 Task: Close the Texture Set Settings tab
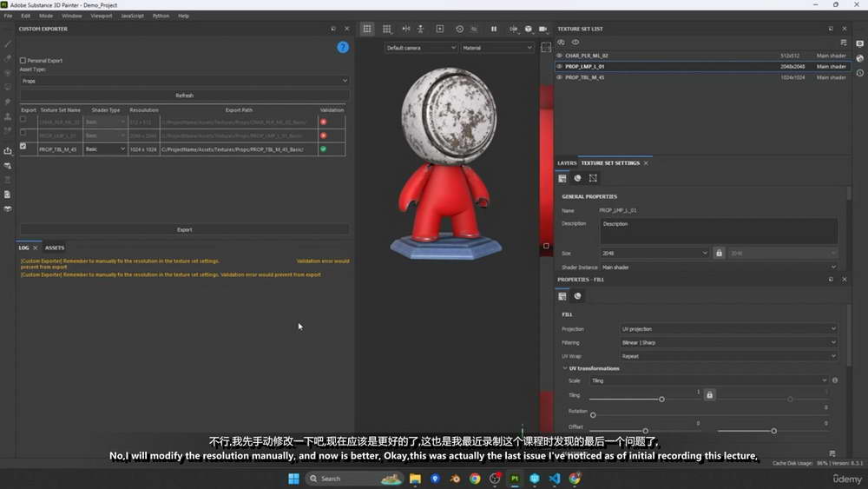[646, 163]
